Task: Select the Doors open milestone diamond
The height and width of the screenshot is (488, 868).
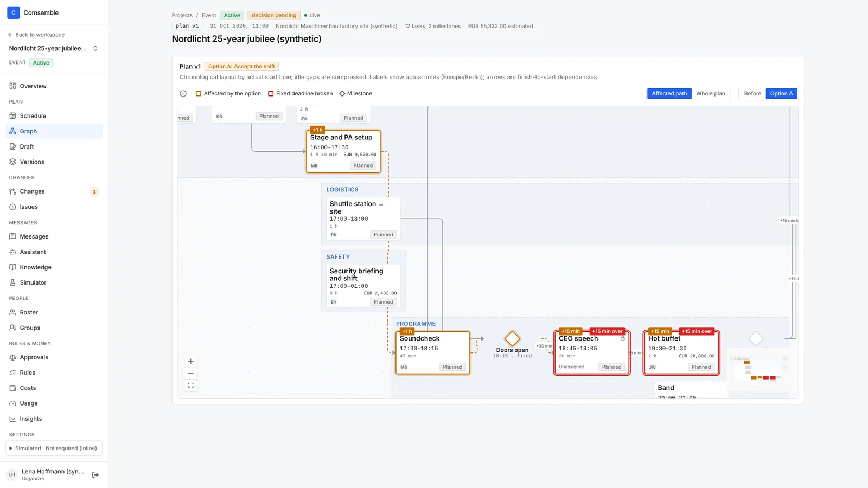Action: click(512, 339)
